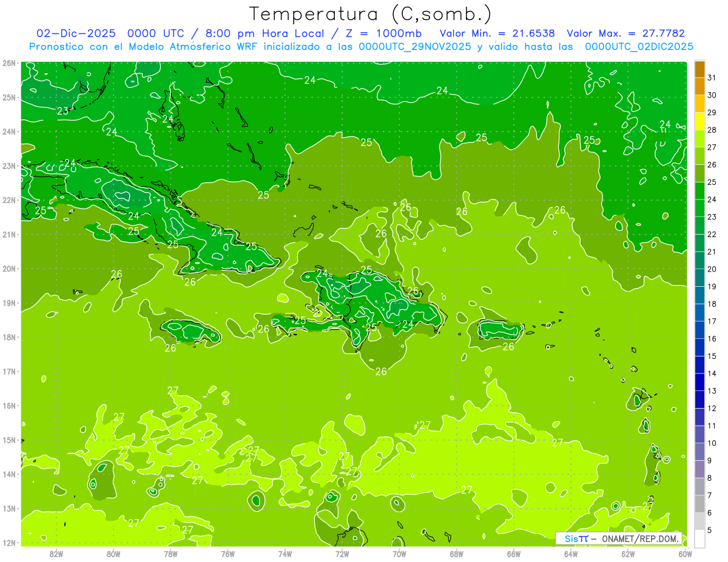
Task: Click the legend scale value 14
Action: pos(712,373)
